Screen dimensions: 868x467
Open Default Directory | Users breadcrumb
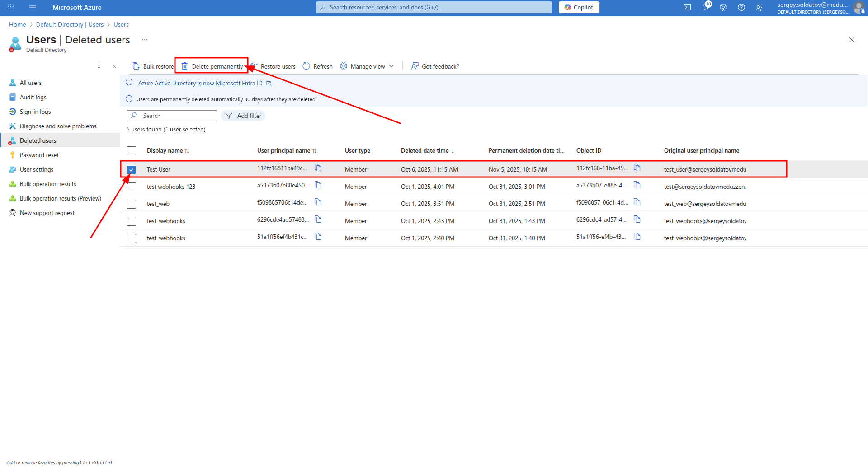[70, 24]
